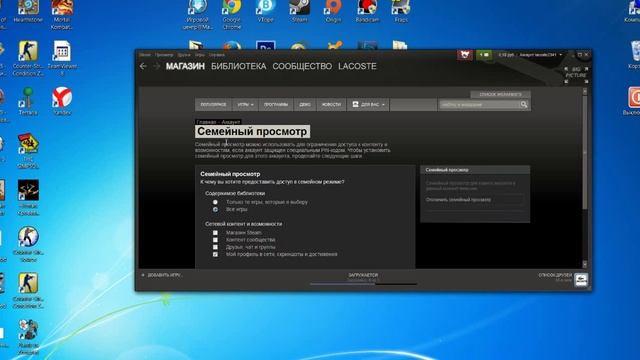Click the 'Популярное' store nav button

pyautogui.click(x=213, y=105)
